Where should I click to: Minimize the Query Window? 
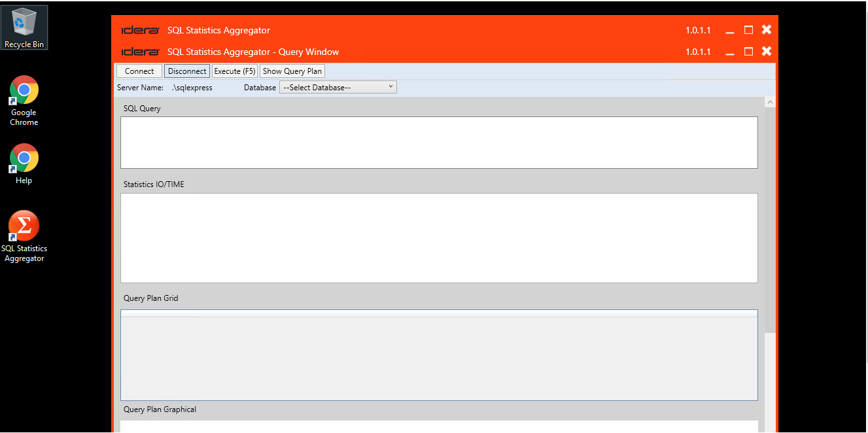(x=730, y=52)
